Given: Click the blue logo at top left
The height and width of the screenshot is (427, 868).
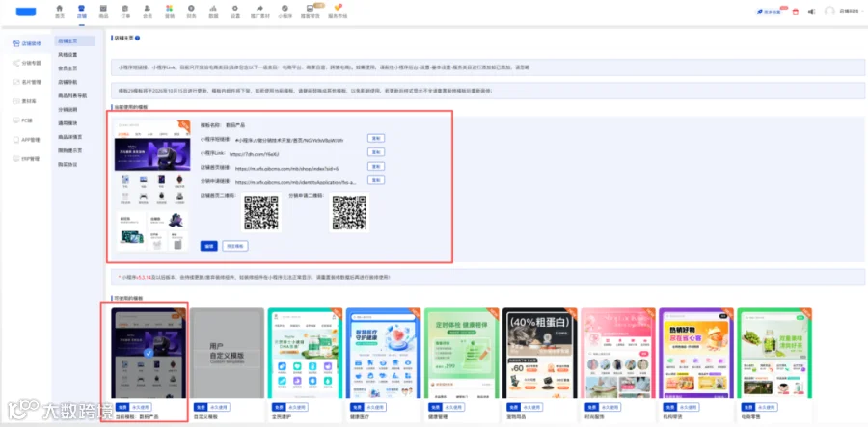Looking at the screenshot, I should tap(26, 12).
